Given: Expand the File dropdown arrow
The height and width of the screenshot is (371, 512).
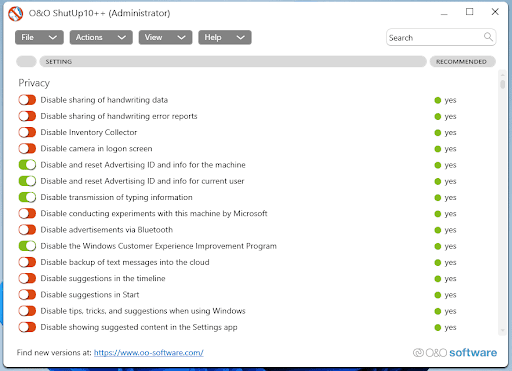Looking at the screenshot, I should pyautogui.click(x=53, y=37).
